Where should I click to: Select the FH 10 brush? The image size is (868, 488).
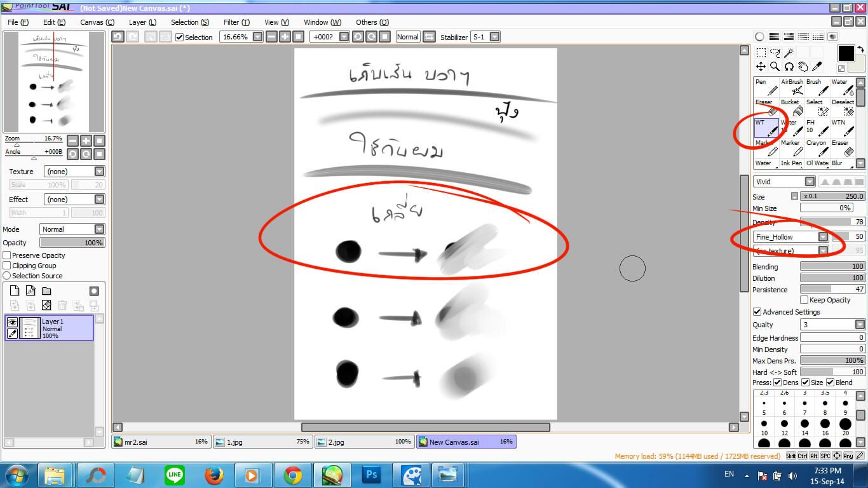[x=817, y=128]
